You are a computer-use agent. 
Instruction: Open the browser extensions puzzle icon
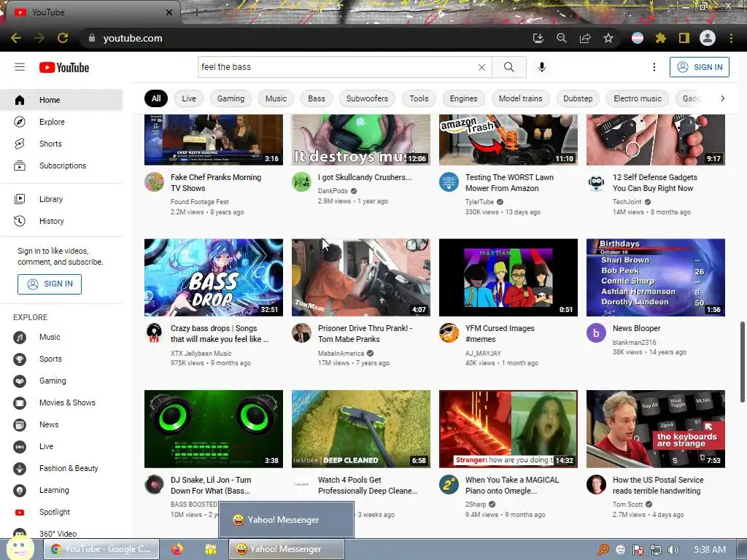click(x=661, y=38)
